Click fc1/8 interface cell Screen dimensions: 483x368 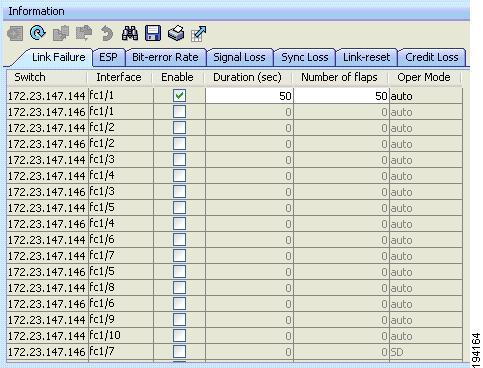[121, 288]
